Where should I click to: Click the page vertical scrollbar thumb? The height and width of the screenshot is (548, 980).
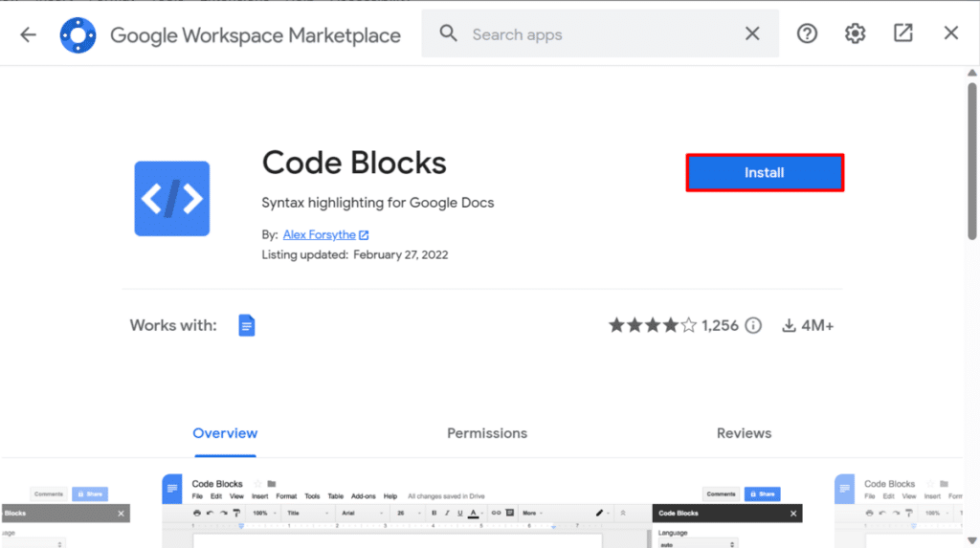[x=972, y=161]
